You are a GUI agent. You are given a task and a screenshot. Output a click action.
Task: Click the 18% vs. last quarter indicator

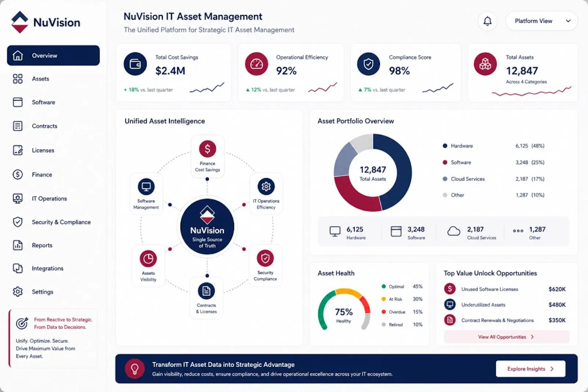[x=148, y=90]
